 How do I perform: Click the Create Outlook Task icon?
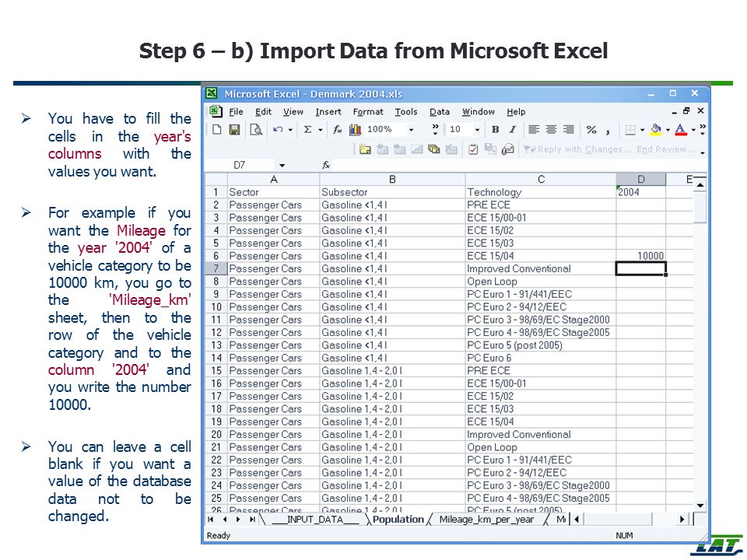pyautogui.click(x=473, y=149)
